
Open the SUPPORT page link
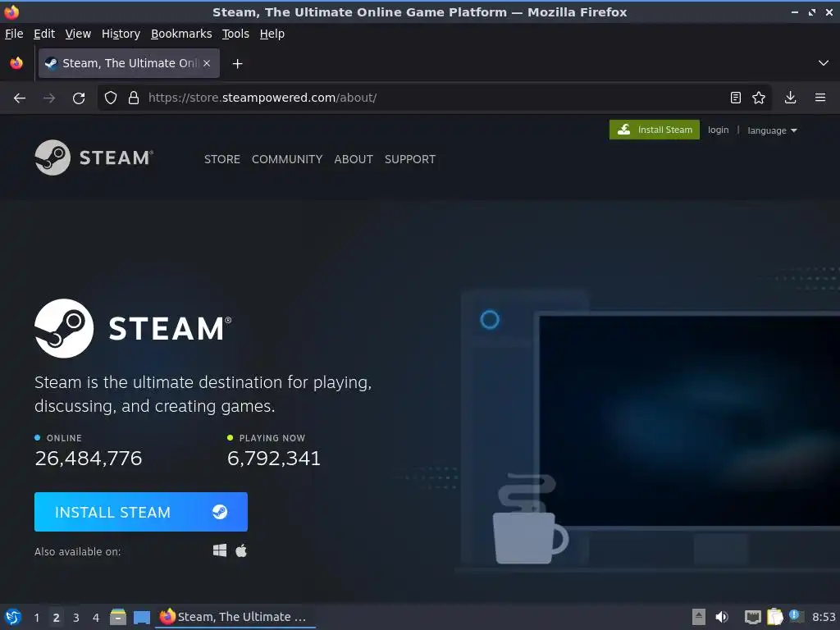(x=410, y=159)
